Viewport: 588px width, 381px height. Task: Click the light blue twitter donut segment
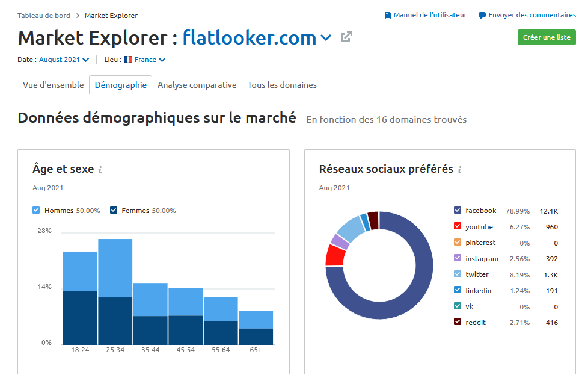click(x=351, y=228)
